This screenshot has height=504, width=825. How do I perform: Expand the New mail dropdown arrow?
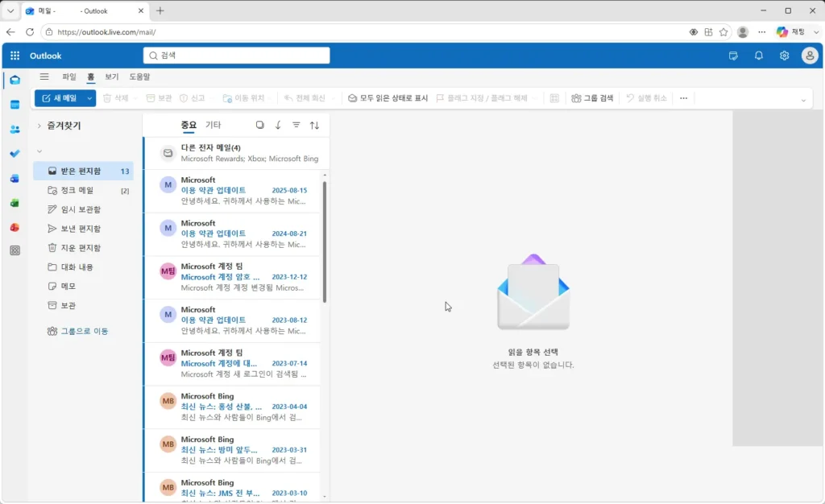pos(89,98)
